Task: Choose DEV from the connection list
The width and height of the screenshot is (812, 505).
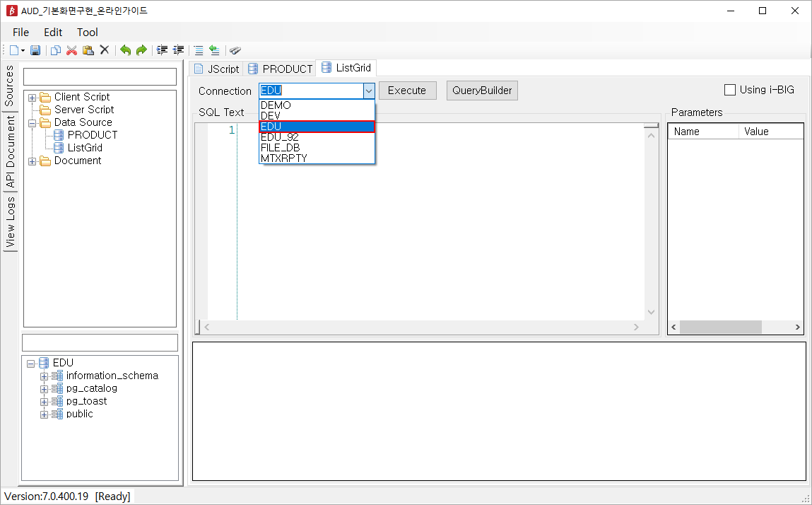Action: pyautogui.click(x=317, y=115)
